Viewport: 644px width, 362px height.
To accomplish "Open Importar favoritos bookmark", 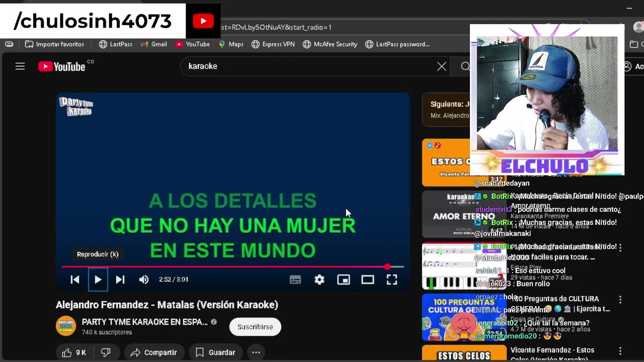I will click(x=54, y=44).
